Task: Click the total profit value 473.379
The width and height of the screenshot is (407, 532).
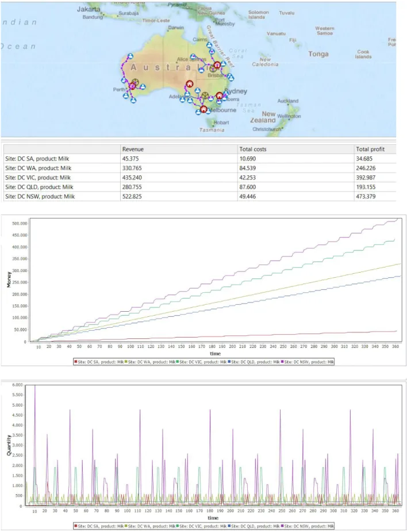Action: (x=366, y=197)
